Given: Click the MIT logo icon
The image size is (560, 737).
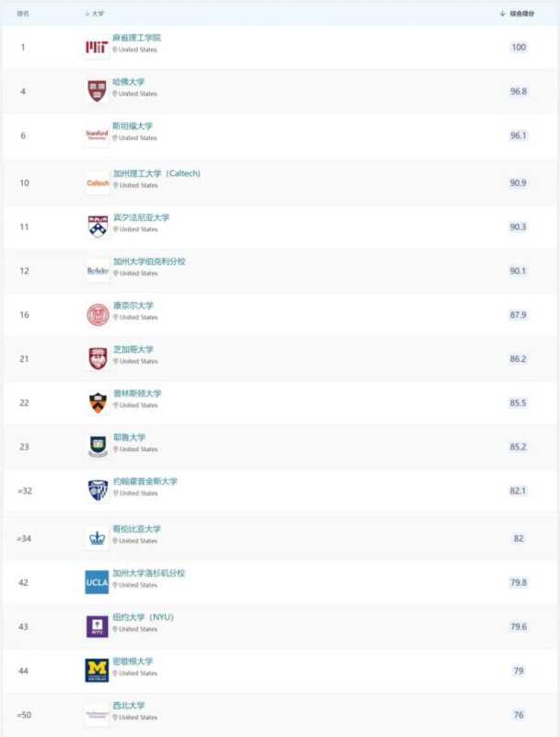Looking at the screenshot, I should tap(97, 47).
